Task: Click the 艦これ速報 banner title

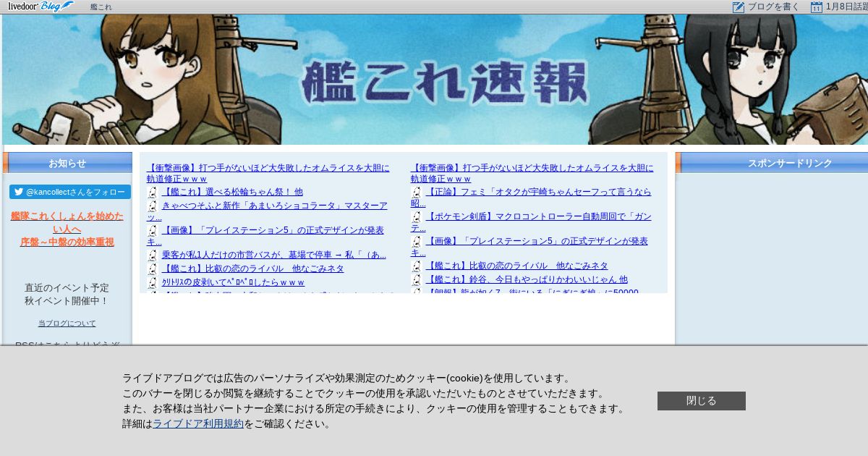Action: 444,82
